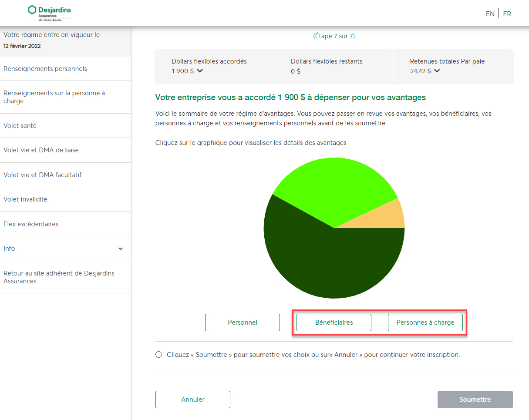529x420 pixels.
Task: Switch language to FR
Action: 507,13
